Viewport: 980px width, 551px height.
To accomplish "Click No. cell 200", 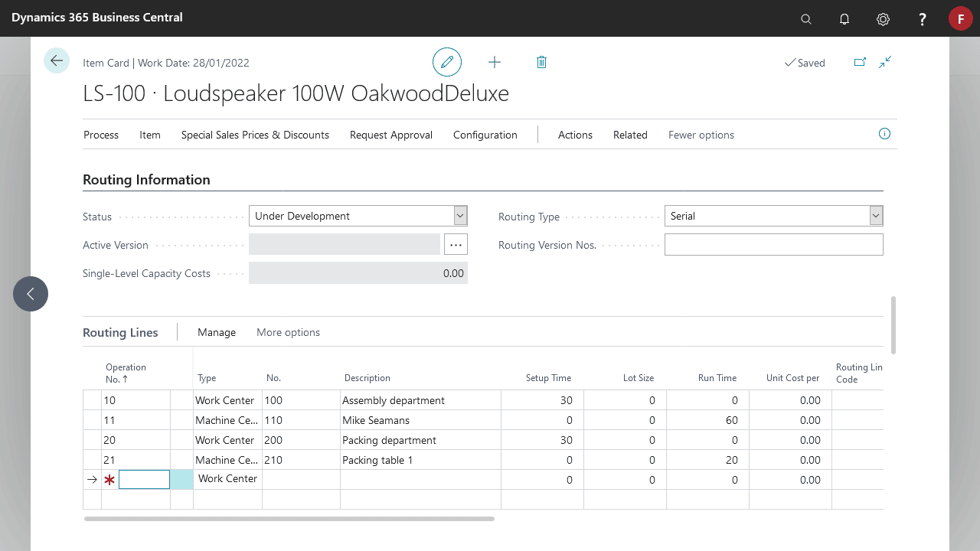I will (301, 440).
